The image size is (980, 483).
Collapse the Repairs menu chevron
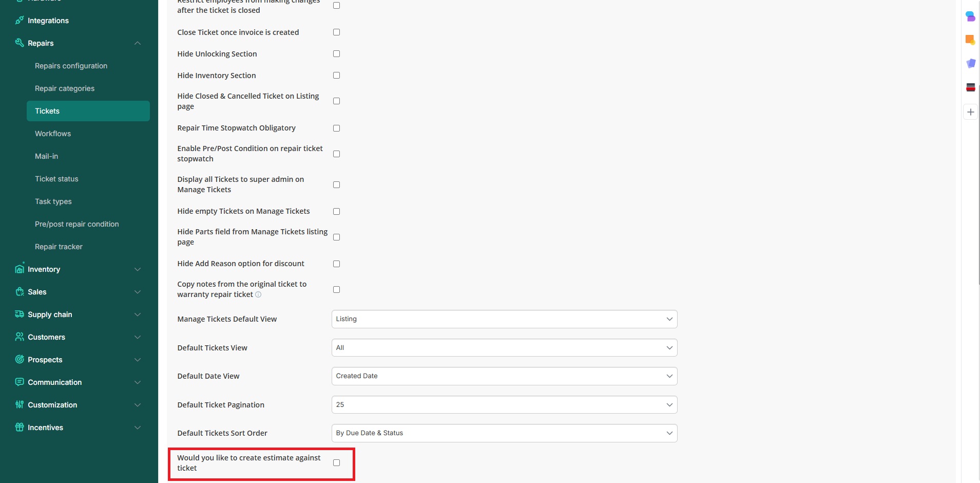click(138, 43)
